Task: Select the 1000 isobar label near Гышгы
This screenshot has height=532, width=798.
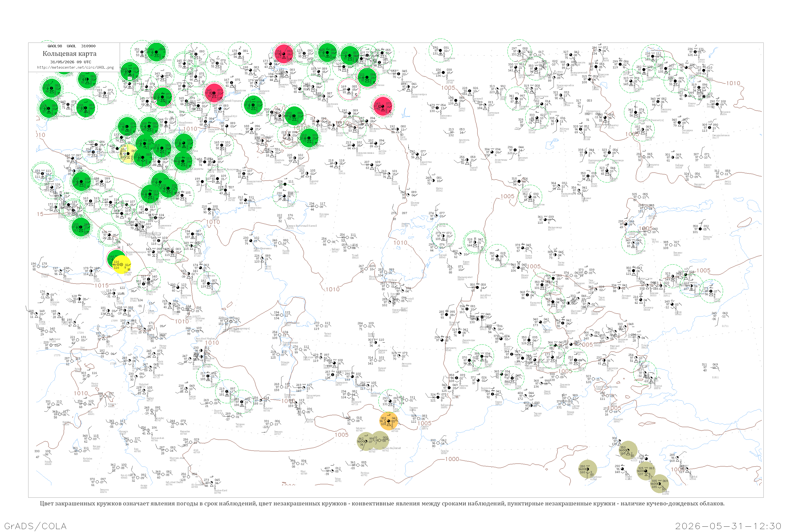Action: click(x=452, y=459)
